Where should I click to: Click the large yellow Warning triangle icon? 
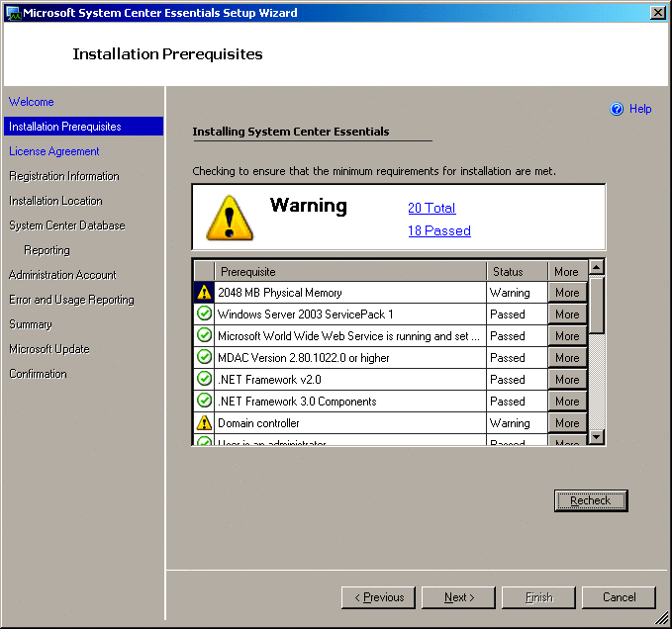click(230, 217)
